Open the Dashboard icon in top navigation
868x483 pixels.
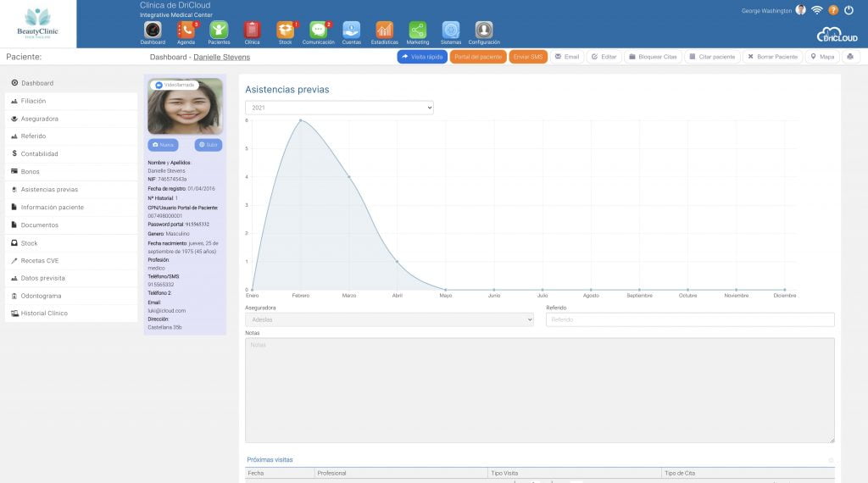(153, 30)
